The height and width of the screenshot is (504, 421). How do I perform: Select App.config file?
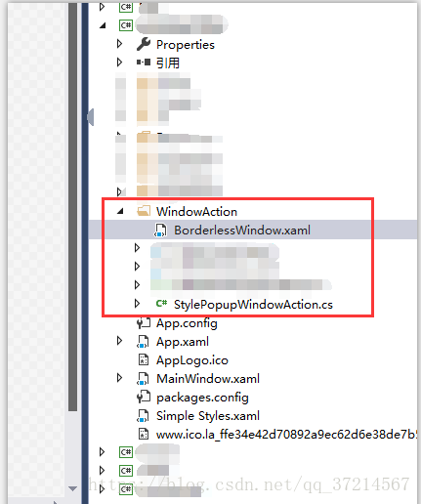click(187, 323)
